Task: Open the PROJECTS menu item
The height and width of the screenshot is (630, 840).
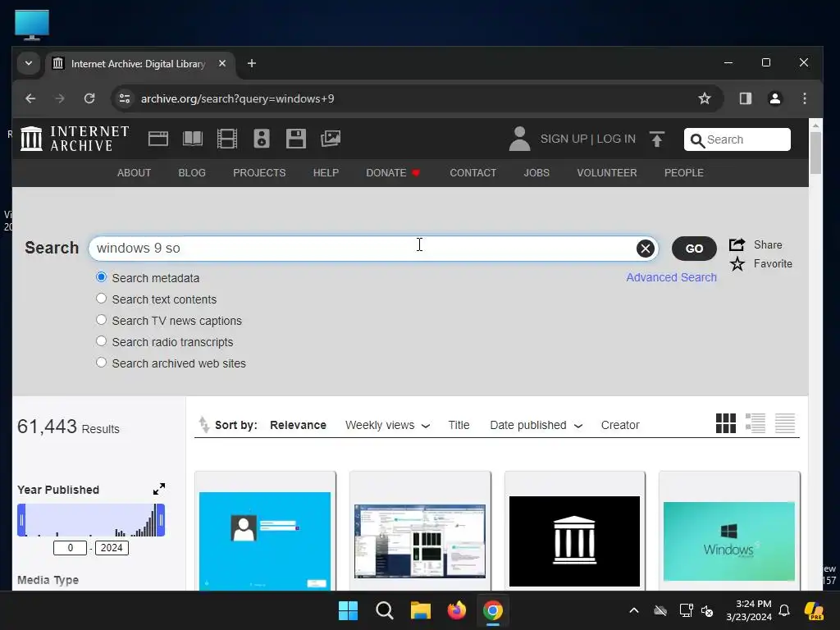Action: point(259,173)
